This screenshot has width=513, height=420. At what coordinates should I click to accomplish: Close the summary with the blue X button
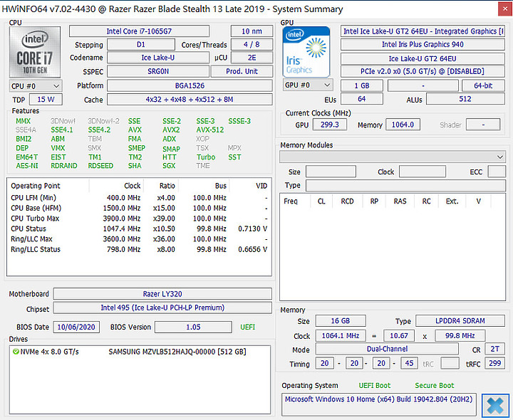click(x=495, y=406)
